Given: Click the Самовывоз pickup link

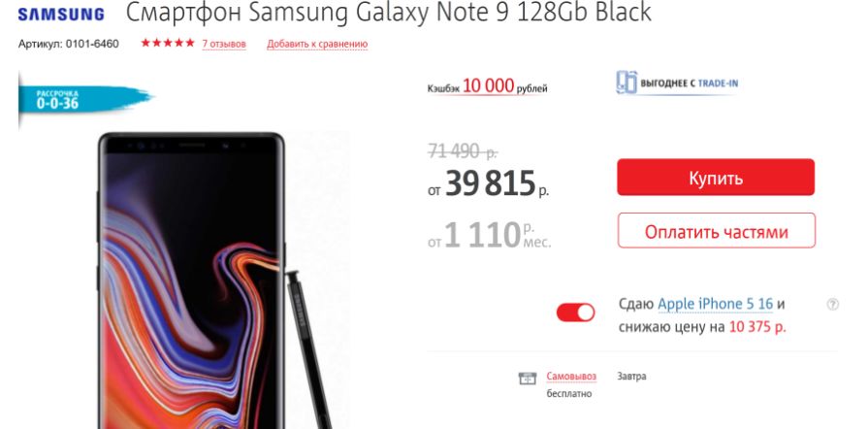Looking at the screenshot, I should (x=571, y=377).
